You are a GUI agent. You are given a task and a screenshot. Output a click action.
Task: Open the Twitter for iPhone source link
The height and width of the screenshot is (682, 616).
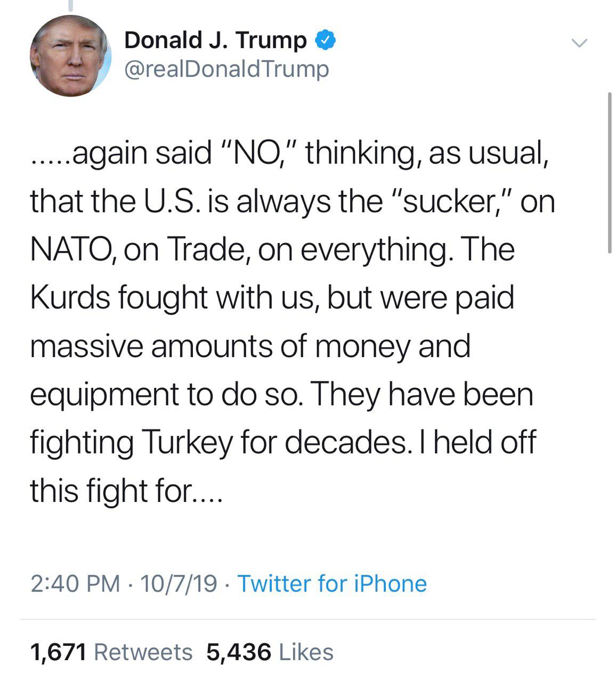(332, 583)
